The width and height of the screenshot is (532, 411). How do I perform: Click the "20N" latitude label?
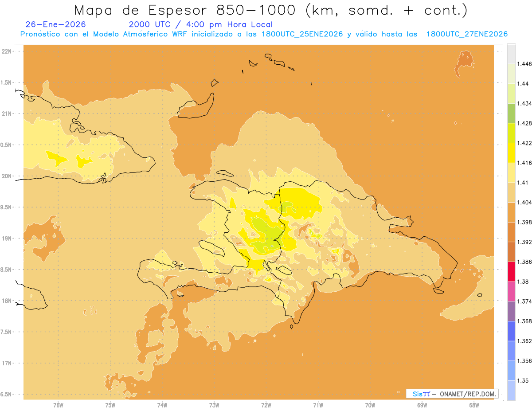click(x=8, y=176)
